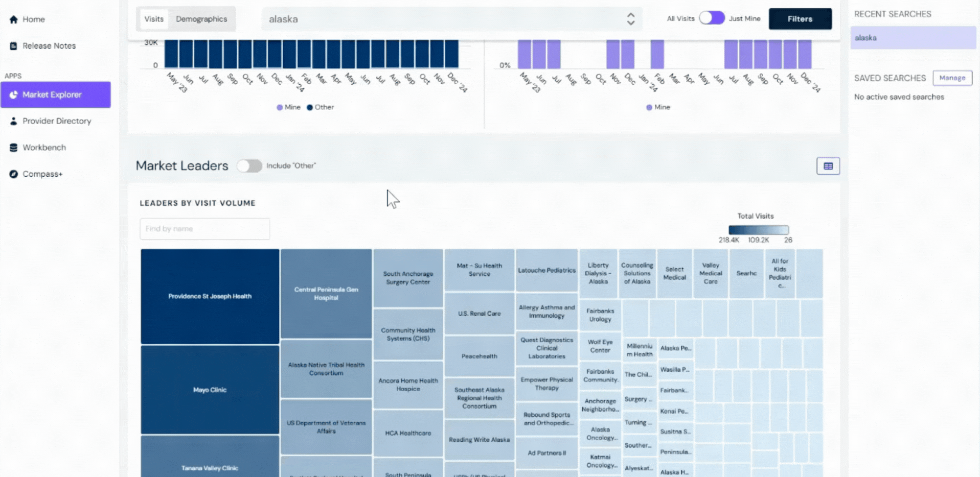Select the Ad Partners II tile
980x477 pixels.
tap(546, 453)
